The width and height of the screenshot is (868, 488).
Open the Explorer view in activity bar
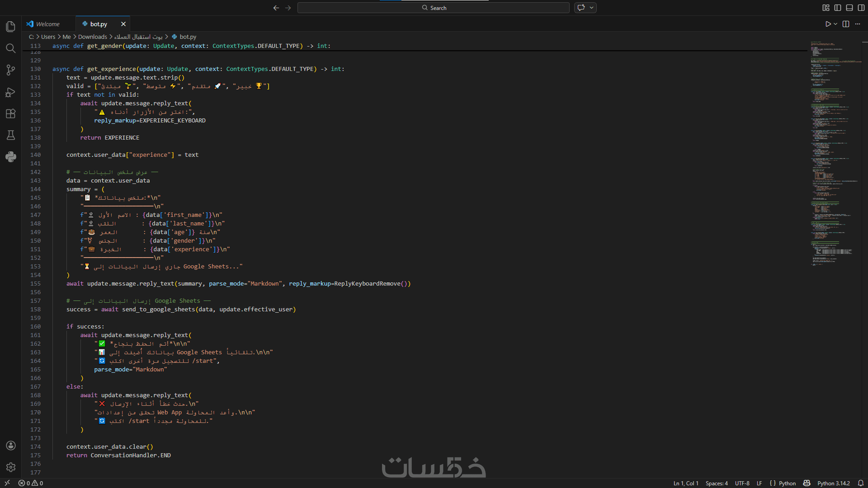click(x=11, y=27)
